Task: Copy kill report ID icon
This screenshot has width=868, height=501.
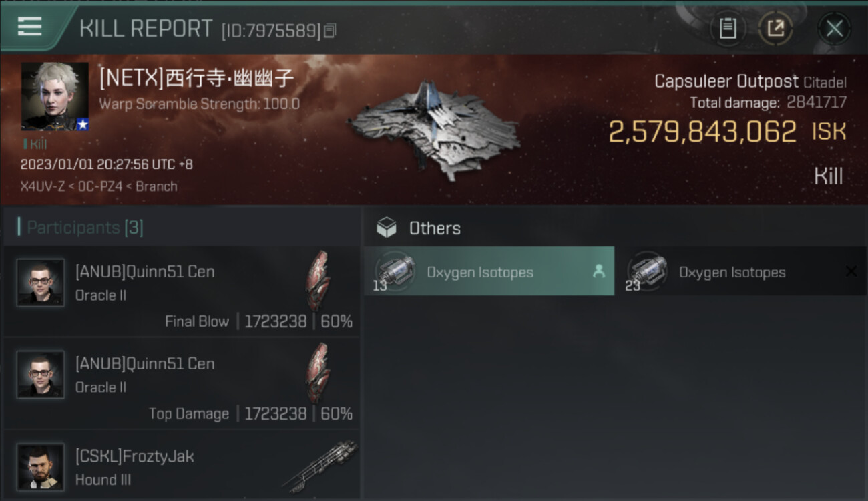Action: click(x=330, y=31)
